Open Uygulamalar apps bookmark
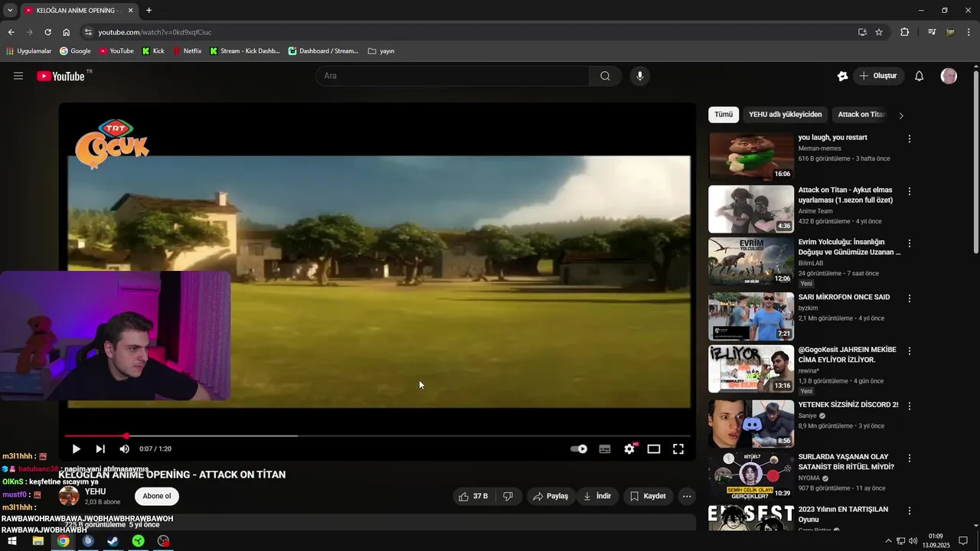Screen dimensions: 980x551 (28, 51)
